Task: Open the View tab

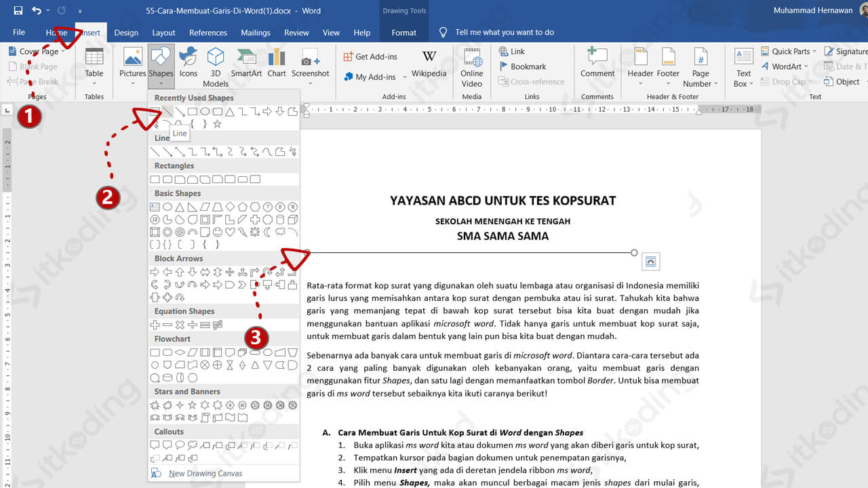Action: pyautogui.click(x=331, y=33)
